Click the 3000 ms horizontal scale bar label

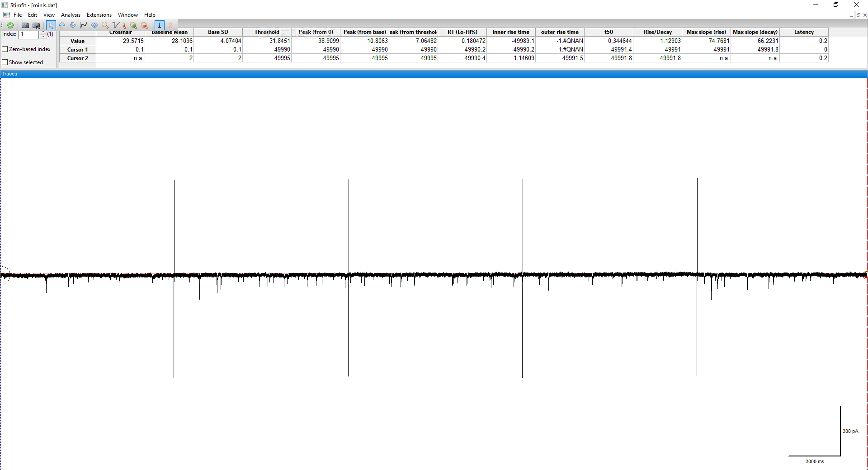tap(815, 461)
